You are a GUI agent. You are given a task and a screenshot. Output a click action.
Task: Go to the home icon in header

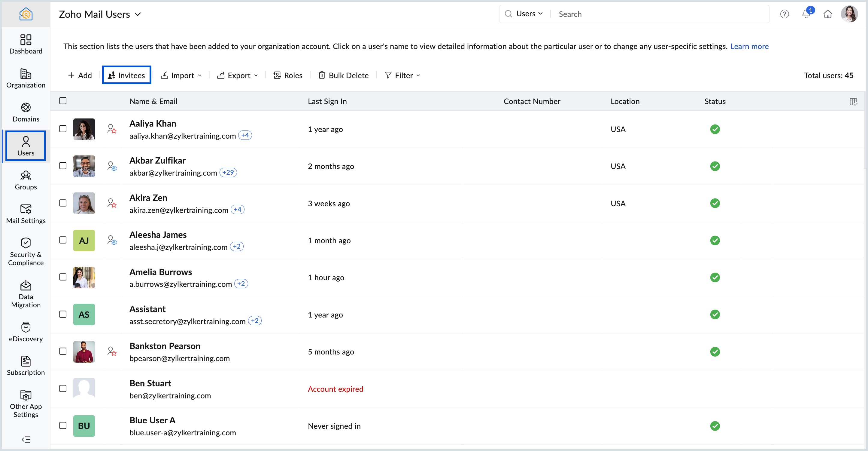(828, 14)
